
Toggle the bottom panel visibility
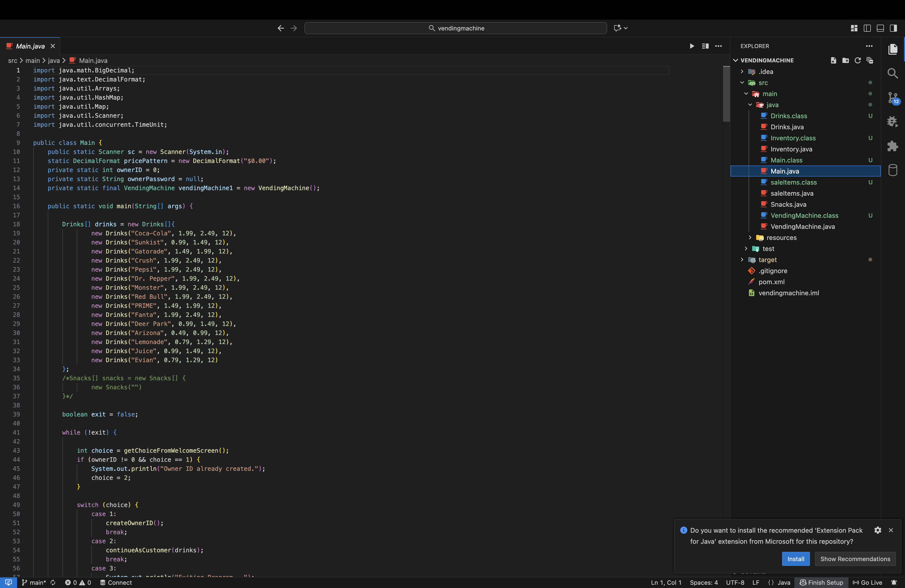(880, 28)
